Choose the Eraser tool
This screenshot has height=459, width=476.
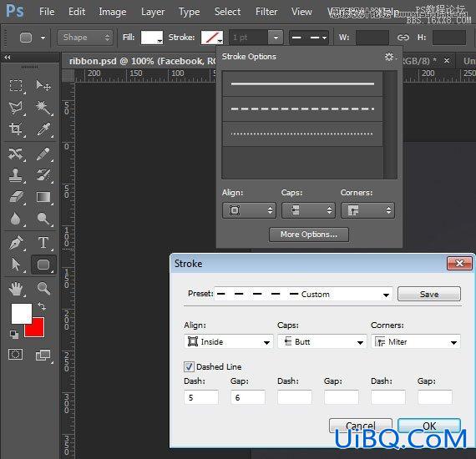tap(16, 197)
